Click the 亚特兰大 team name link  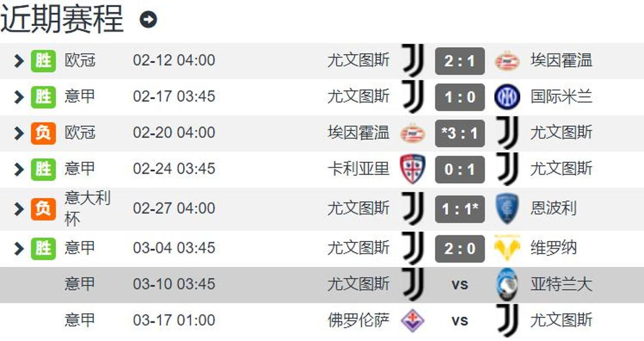[x=561, y=284]
